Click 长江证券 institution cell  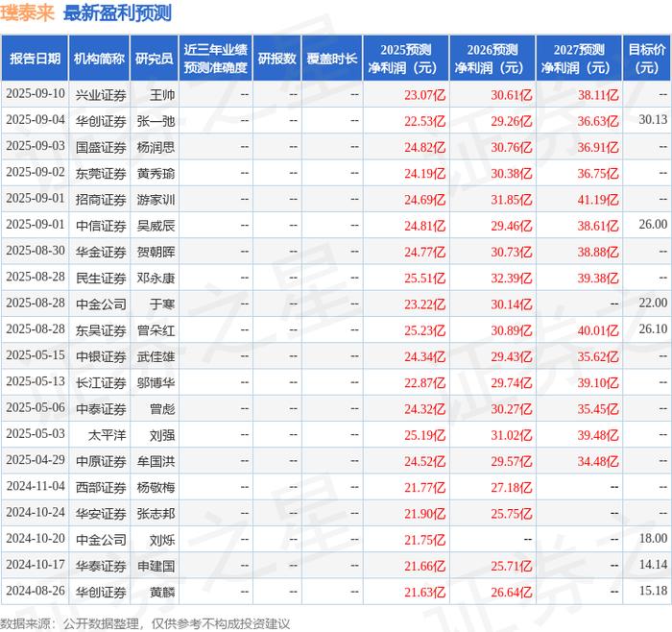[x=101, y=382]
